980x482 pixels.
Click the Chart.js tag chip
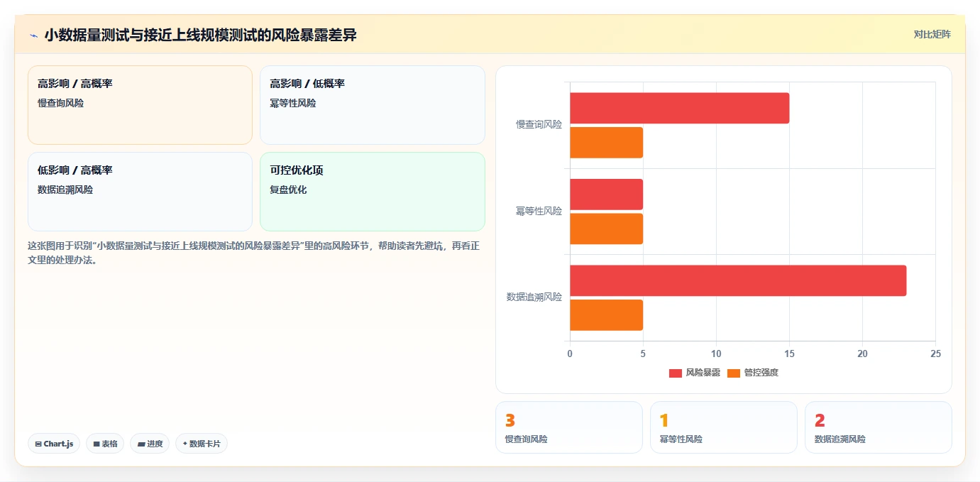tap(54, 444)
